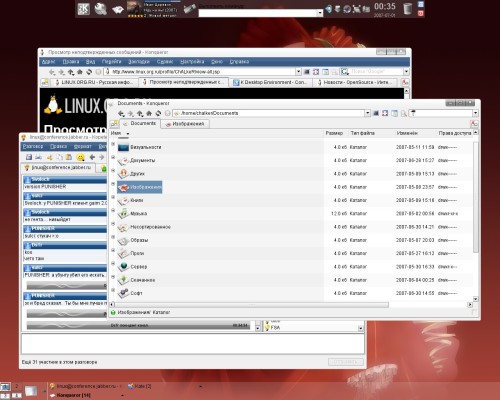500x400 pixels.
Task: Open browser URL address dropdown arrow
Action: [298, 72]
